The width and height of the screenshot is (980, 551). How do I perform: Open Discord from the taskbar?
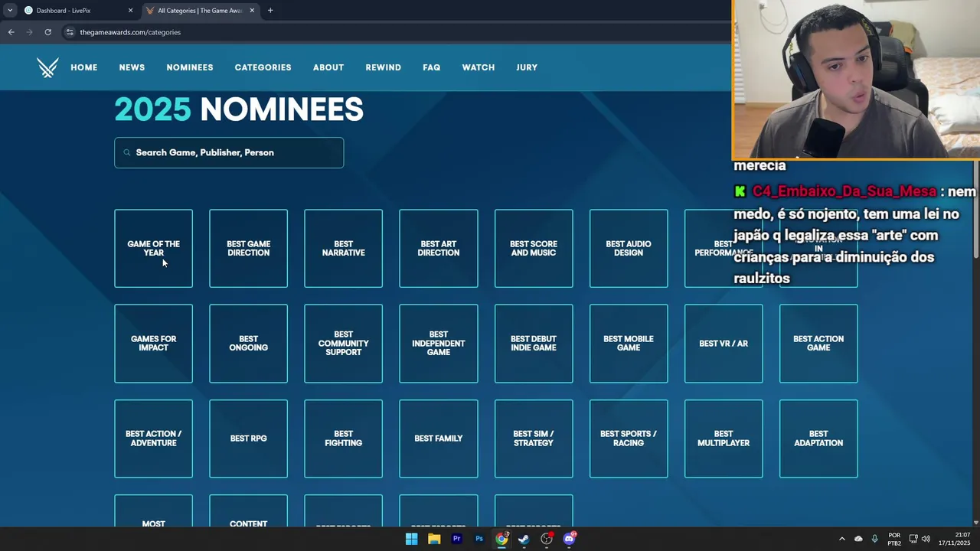click(x=569, y=539)
